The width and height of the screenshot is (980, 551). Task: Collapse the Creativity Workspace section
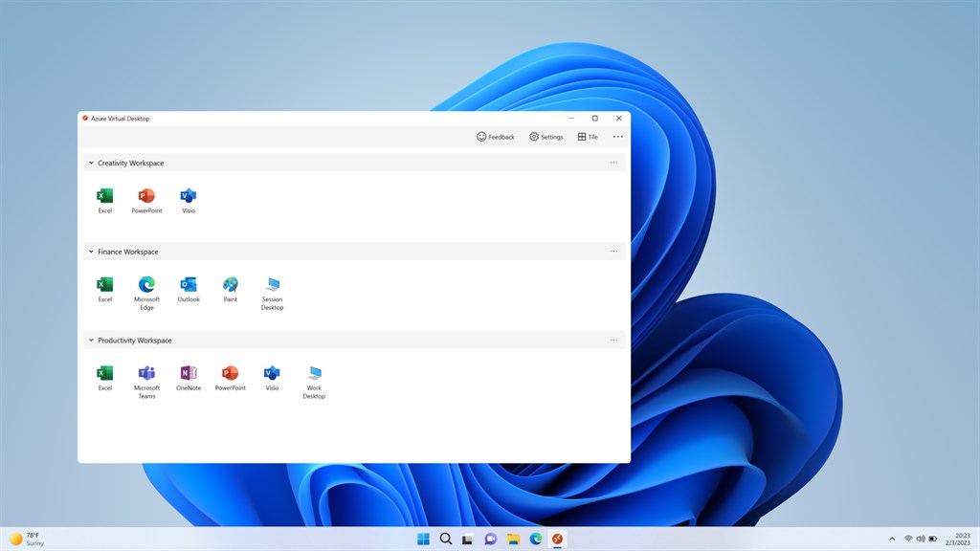click(91, 163)
